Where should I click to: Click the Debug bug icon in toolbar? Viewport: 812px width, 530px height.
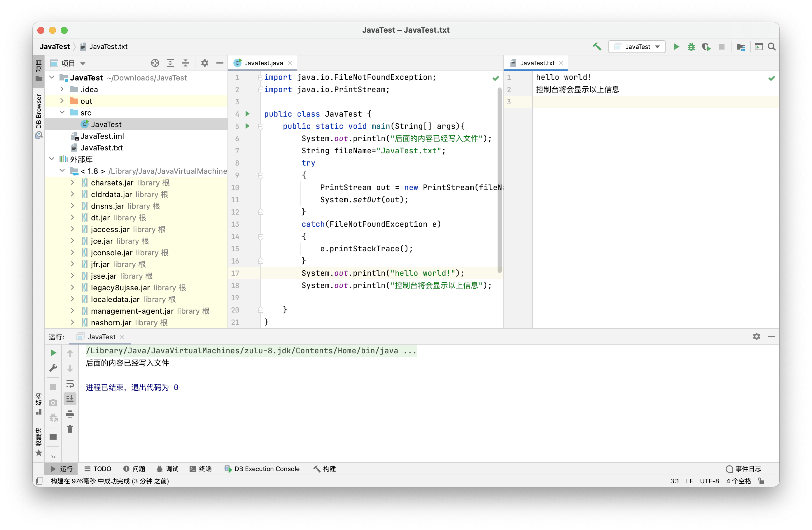[x=691, y=47]
